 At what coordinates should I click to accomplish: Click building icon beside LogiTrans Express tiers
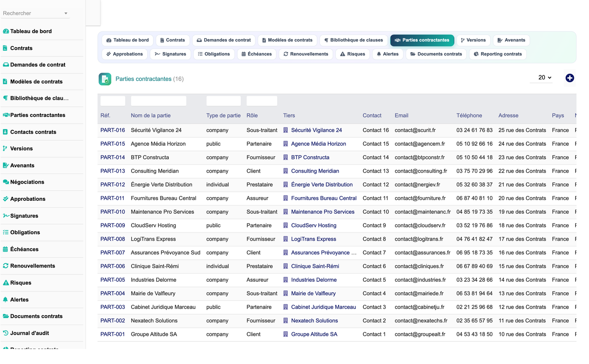(286, 239)
